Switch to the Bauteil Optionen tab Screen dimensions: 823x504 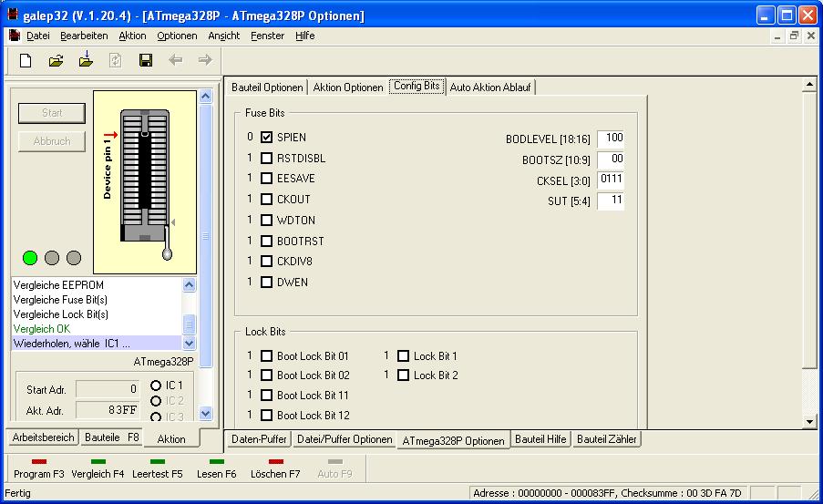(x=267, y=87)
